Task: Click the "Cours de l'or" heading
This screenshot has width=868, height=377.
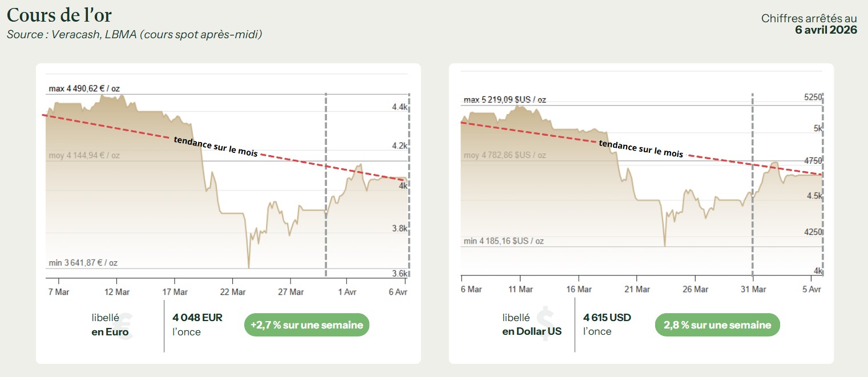Action: click(59, 15)
